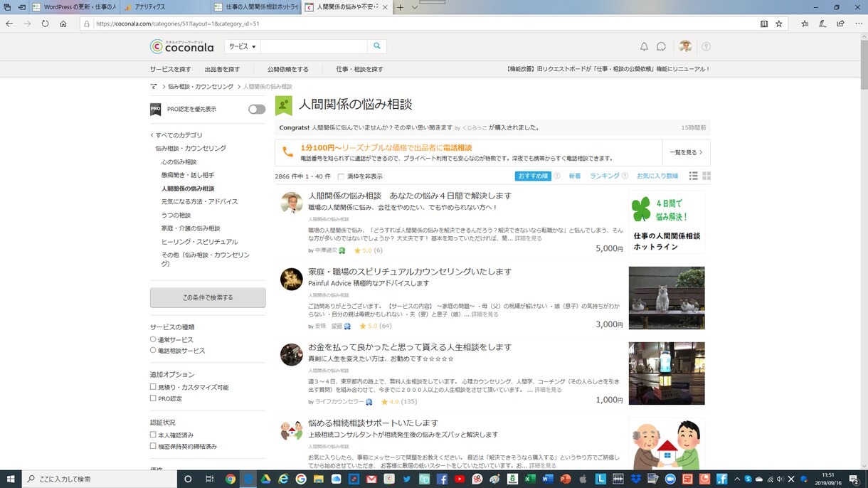Click the coconala search input field
The image size is (868, 488).
(x=314, y=46)
